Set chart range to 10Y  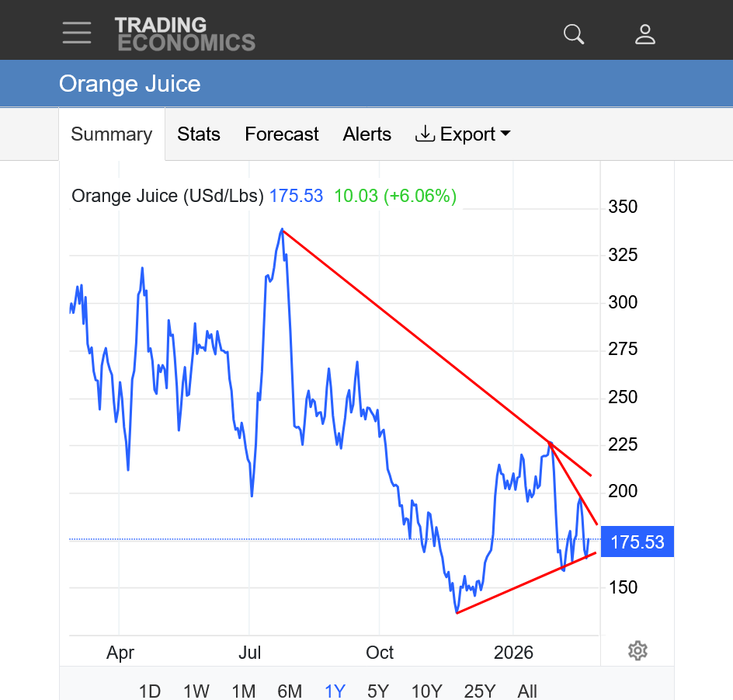click(426, 691)
